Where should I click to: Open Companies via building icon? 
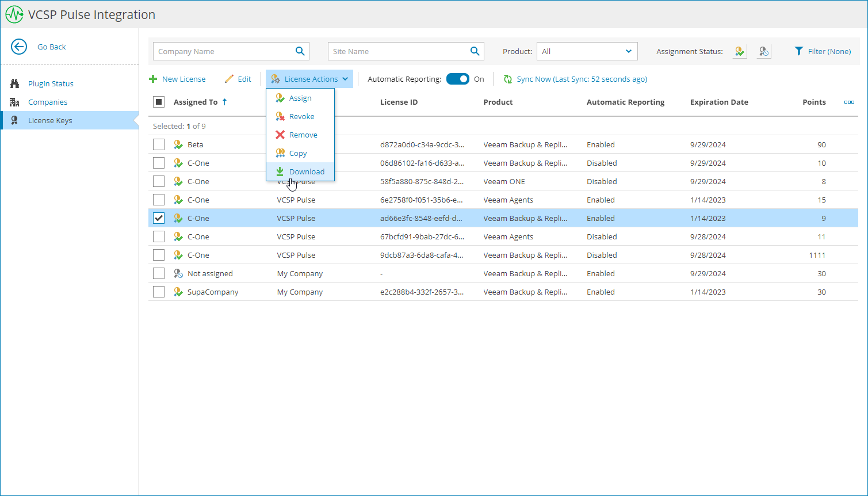coord(15,102)
